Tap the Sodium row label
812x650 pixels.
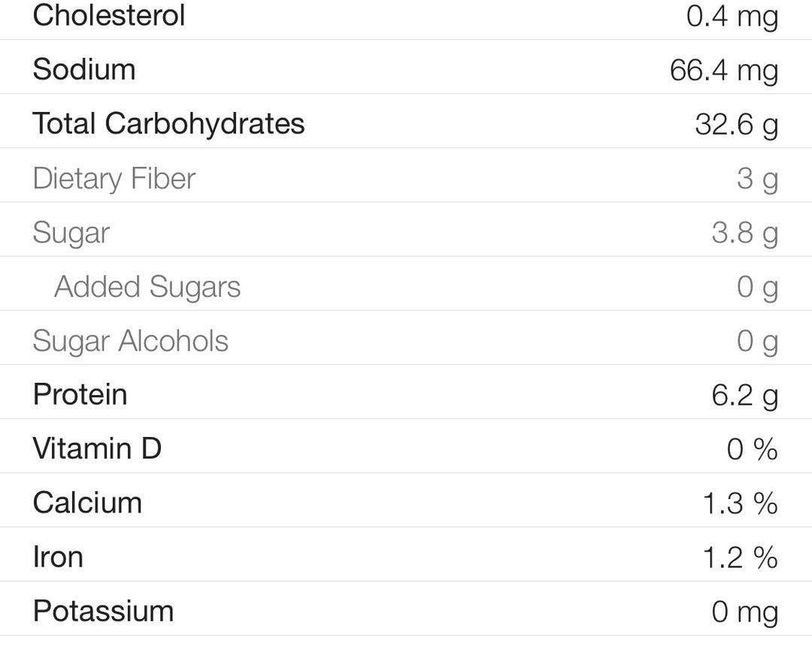(x=84, y=69)
